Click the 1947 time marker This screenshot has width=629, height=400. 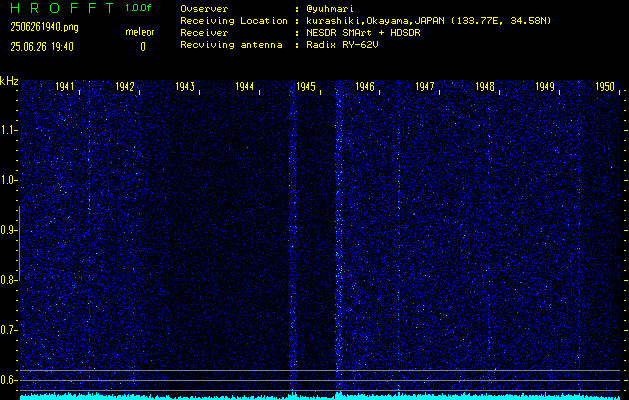click(425, 86)
